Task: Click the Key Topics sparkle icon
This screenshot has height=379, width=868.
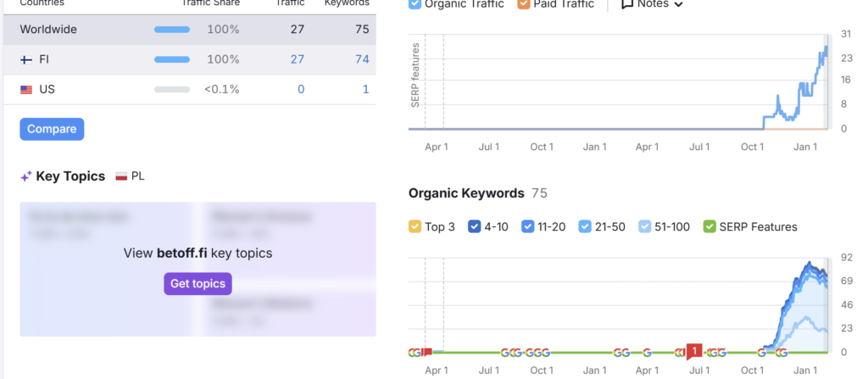Action: (26, 176)
